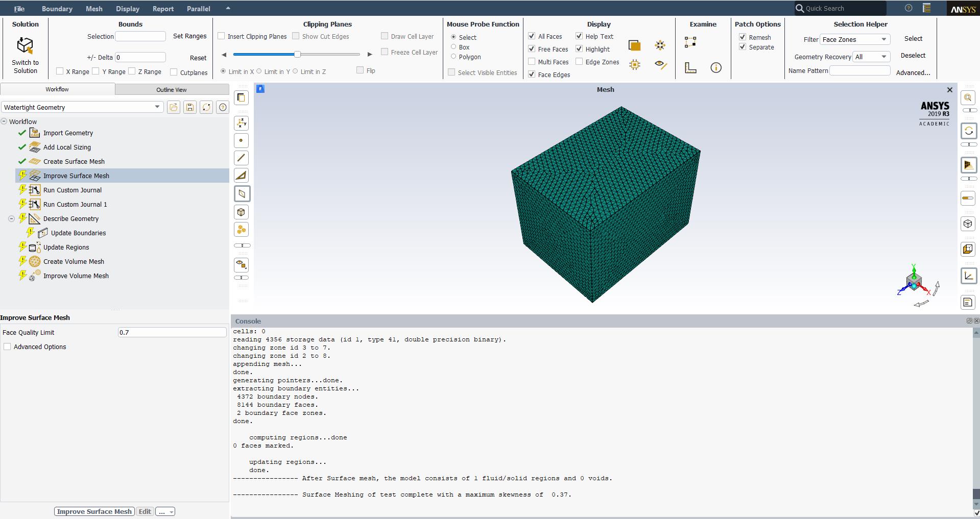Collapse the Describe Geometry tree node
This screenshot has height=519, width=980.
point(11,218)
